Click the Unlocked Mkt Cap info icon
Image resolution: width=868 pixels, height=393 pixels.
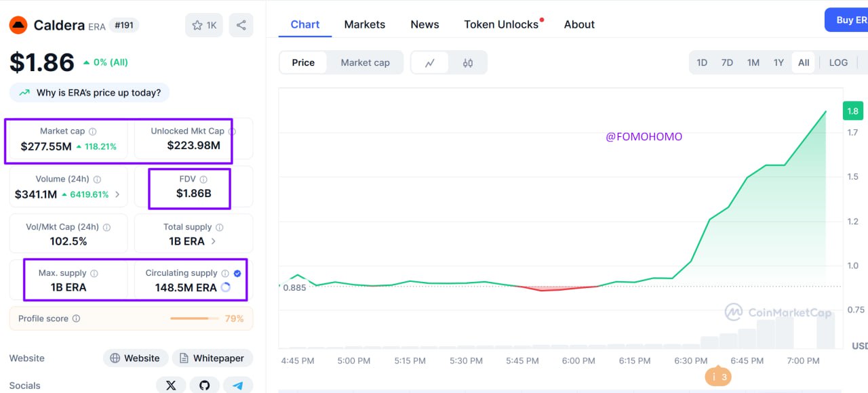[x=233, y=131]
